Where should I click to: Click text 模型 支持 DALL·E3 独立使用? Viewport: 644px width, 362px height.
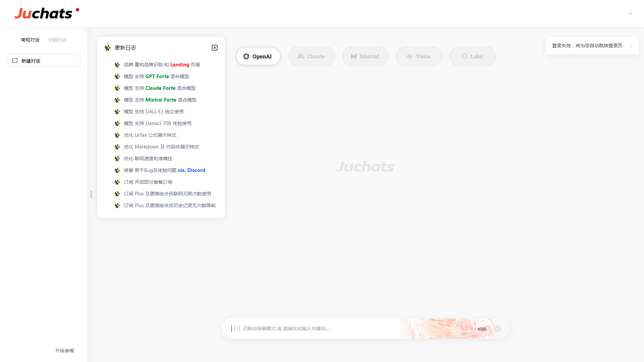[x=154, y=112]
